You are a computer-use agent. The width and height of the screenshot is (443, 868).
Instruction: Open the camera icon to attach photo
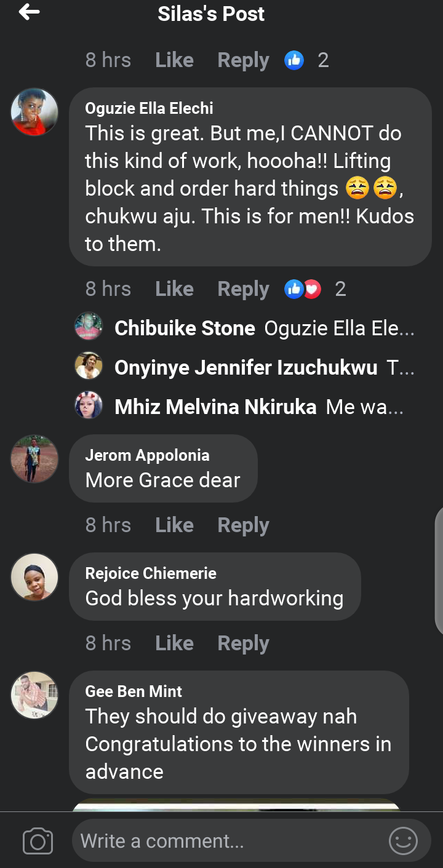(38, 841)
